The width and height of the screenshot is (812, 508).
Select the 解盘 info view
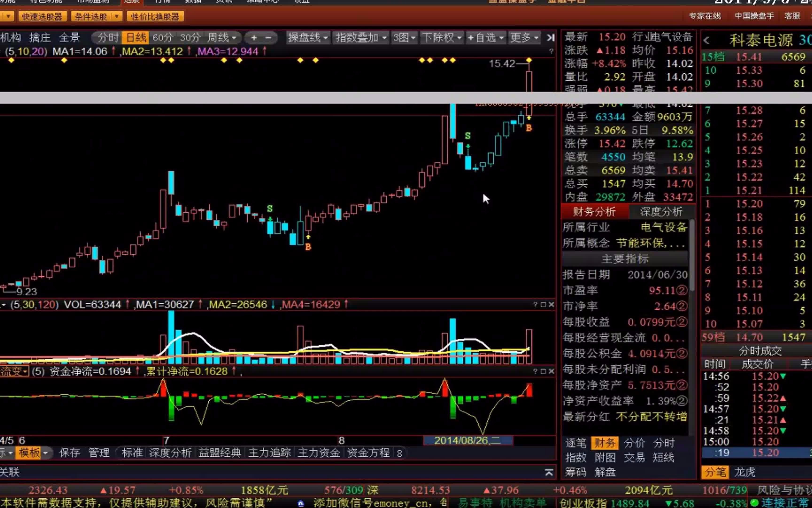[605, 472]
